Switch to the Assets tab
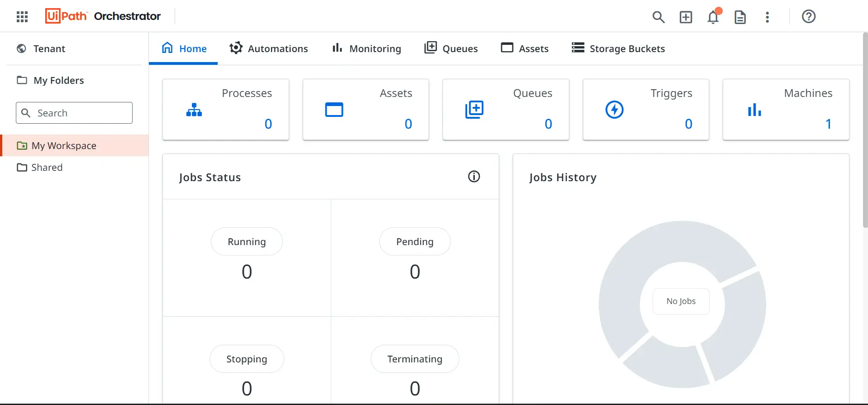Screen dimensions: 868x405 tap(525, 48)
